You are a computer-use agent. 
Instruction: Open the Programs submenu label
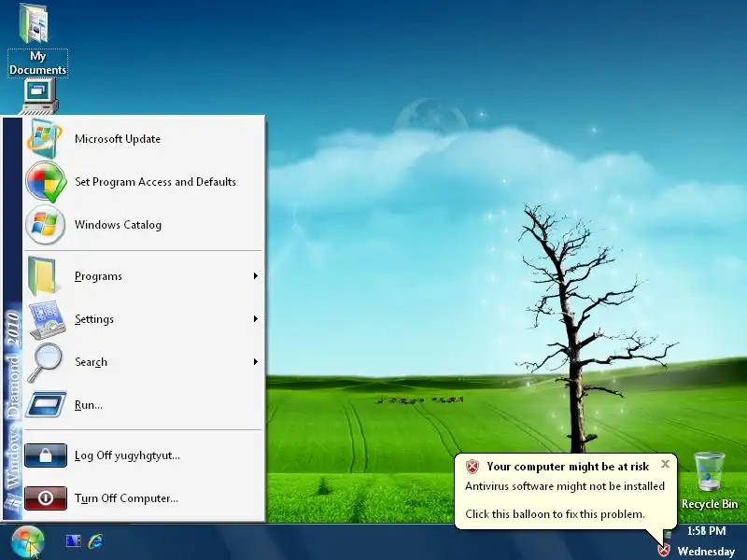tap(98, 276)
